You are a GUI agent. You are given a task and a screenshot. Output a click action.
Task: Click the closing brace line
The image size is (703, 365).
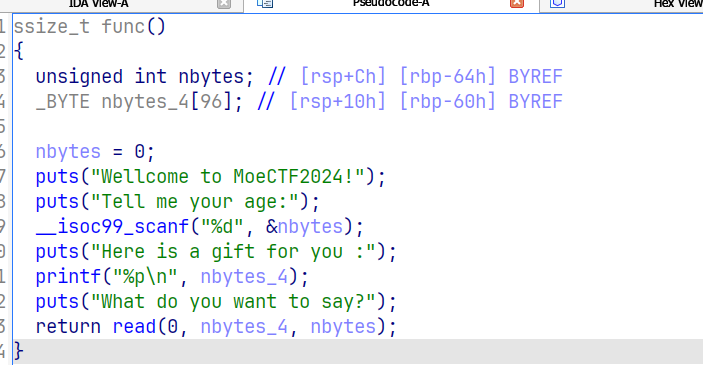(x=358, y=352)
